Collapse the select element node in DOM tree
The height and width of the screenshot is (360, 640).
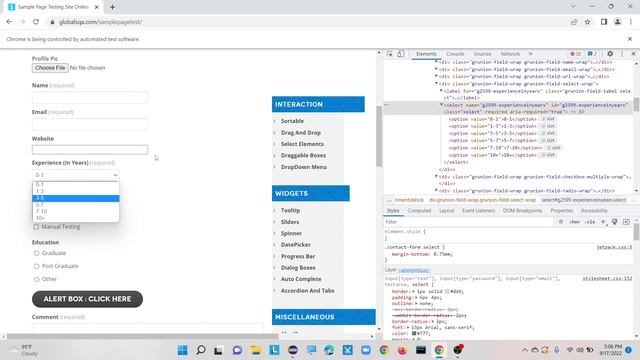pyautogui.click(x=441, y=105)
